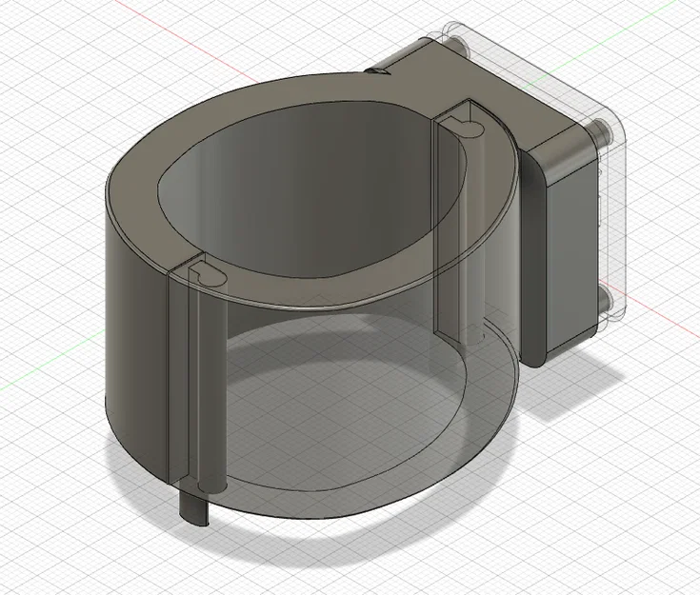
Task: Select the pin protruding below the front pillar
Action: [x=194, y=509]
